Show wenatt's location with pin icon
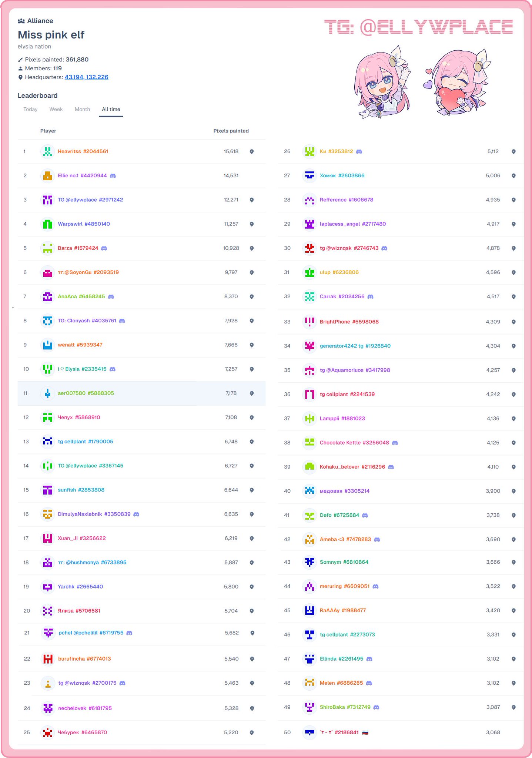The height and width of the screenshot is (758, 532). point(252,345)
